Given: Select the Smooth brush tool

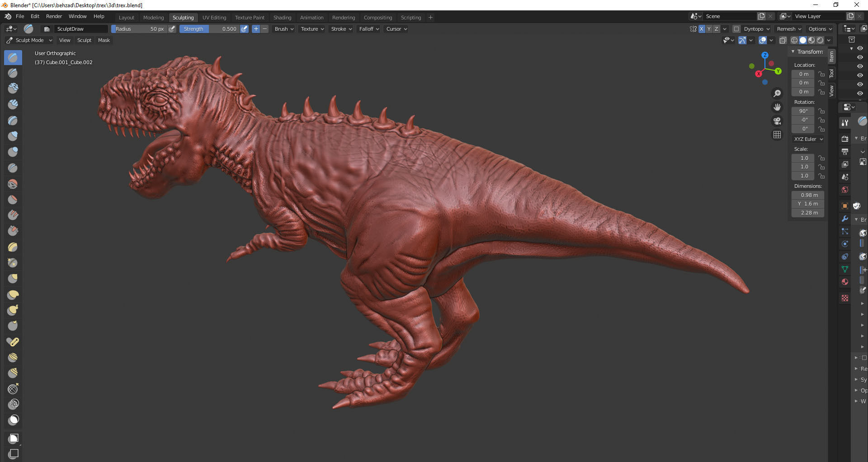Looking at the screenshot, I should 13,184.
